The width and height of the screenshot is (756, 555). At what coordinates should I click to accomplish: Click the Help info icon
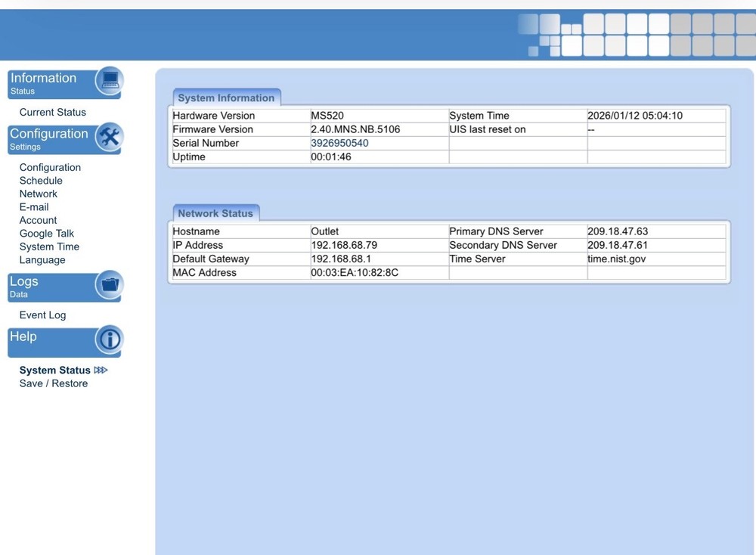click(x=110, y=340)
